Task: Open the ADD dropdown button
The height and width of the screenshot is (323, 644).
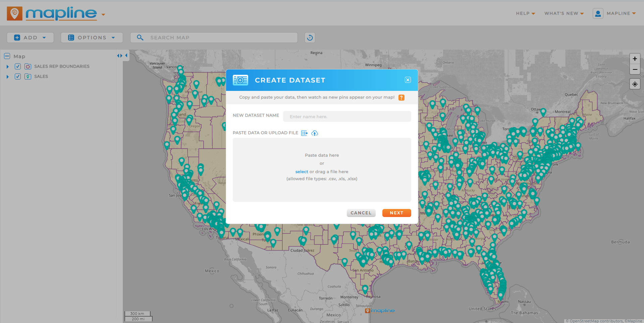Action: coord(30,38)
